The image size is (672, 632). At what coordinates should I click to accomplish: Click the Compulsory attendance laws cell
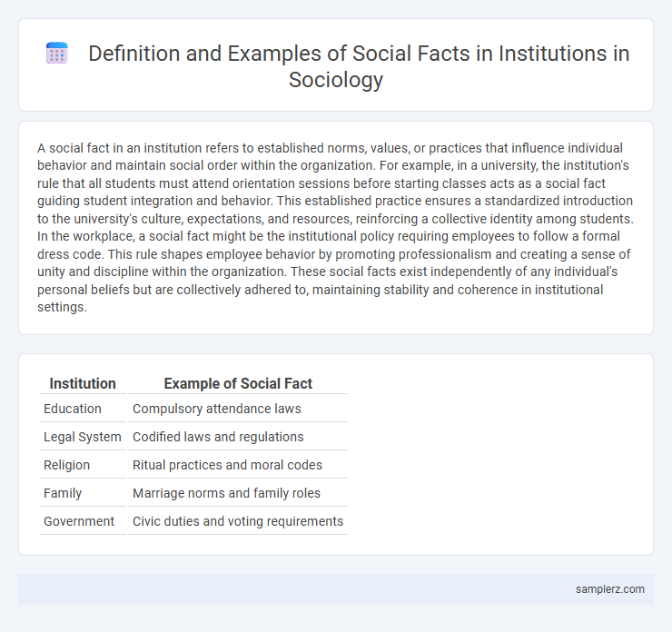pos(238,409)
